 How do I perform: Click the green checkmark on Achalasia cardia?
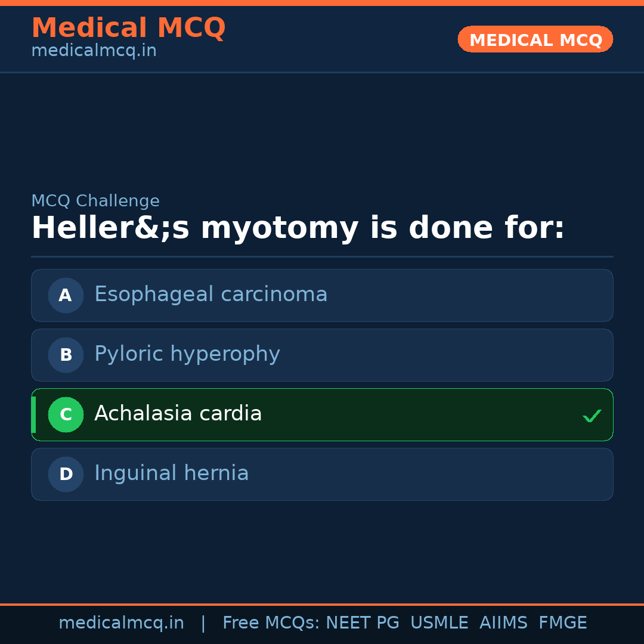pyautogui.click(x=592, y=416)
